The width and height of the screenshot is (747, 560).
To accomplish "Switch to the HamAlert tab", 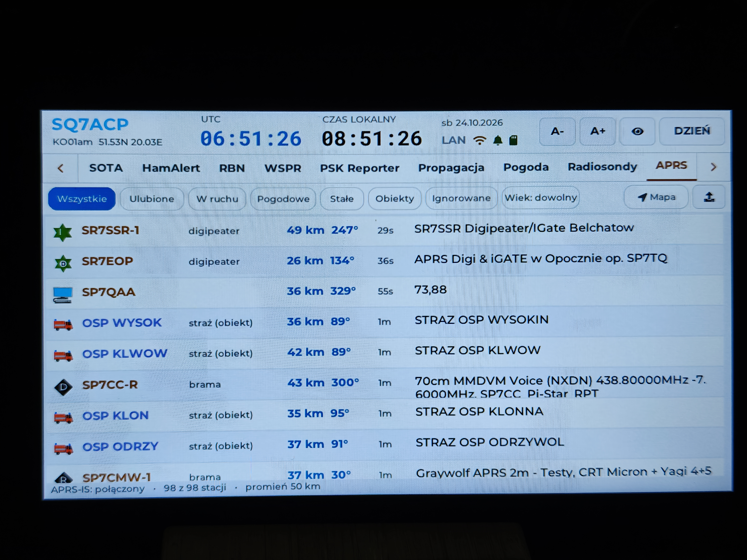I will pyautogui.click(x=171, y=168).
